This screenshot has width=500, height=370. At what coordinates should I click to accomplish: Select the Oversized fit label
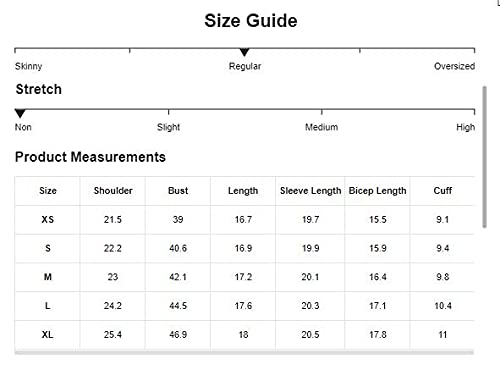click(454, 66)
